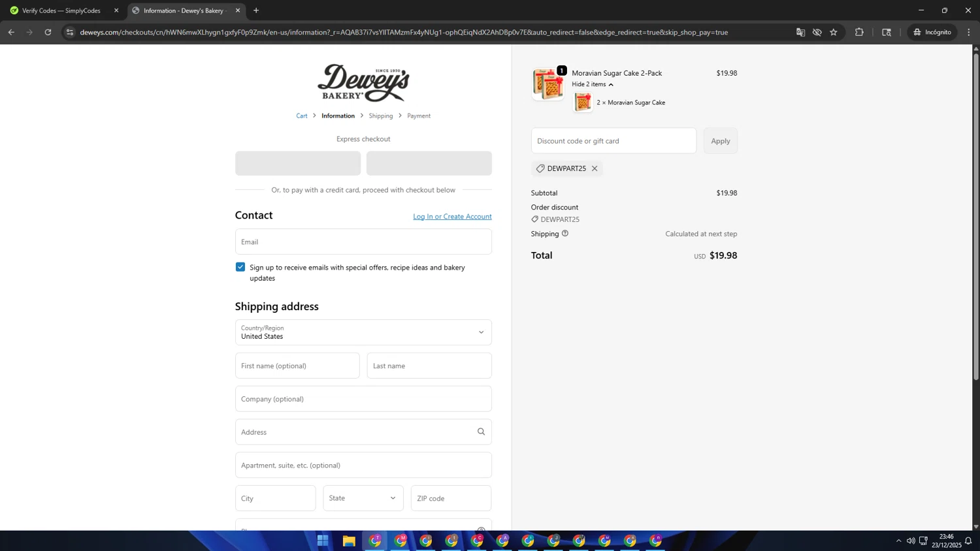Screen dimensions: 980x551
Task: Click the First name field
Action: [x=297, y=366]
